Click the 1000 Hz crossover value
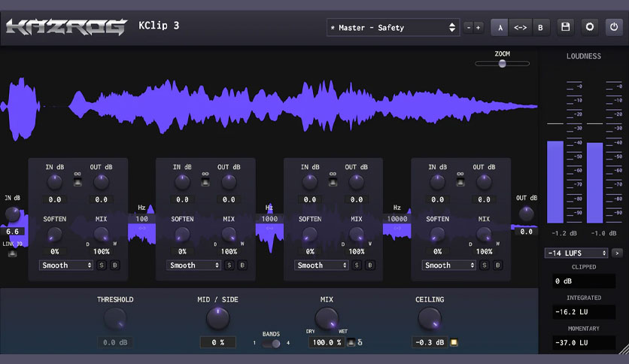629x364 pixels. point(269,219)
